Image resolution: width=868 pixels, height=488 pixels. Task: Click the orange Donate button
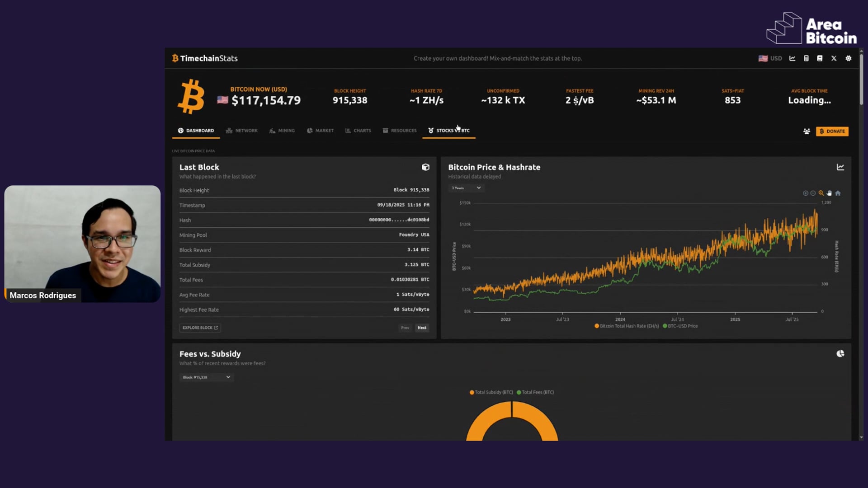(832, 131)
